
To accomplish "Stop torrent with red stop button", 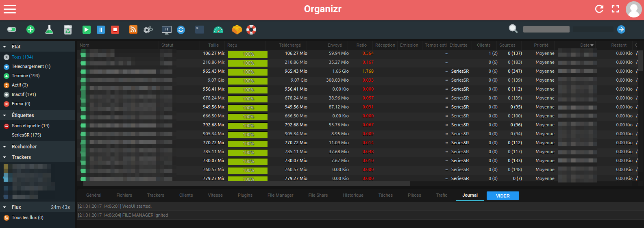I will [x=115, y=29].
